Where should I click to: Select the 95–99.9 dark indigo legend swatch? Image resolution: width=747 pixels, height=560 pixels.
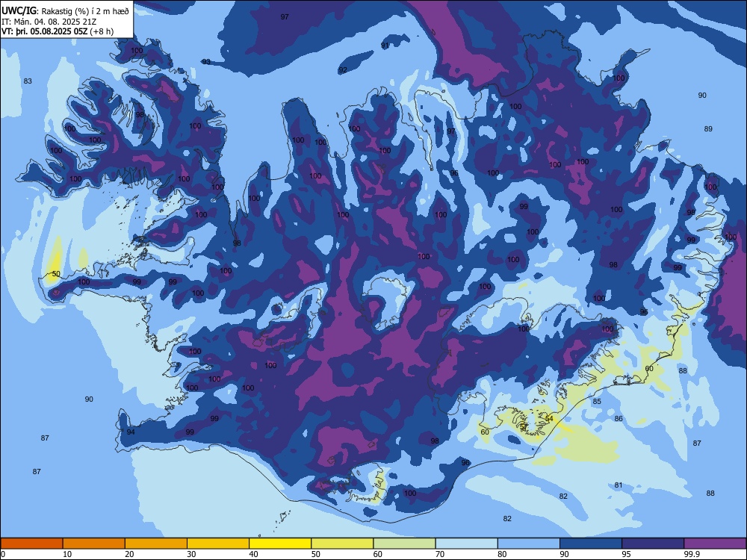[653, 544]
